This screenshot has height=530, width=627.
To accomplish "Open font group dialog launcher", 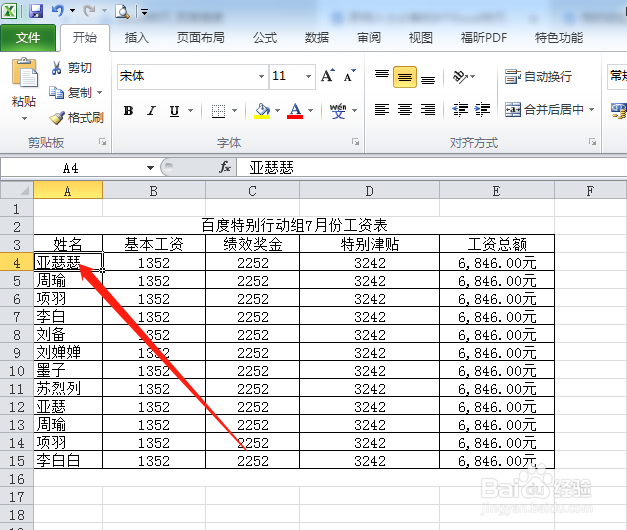I will (x=355, y=142).
